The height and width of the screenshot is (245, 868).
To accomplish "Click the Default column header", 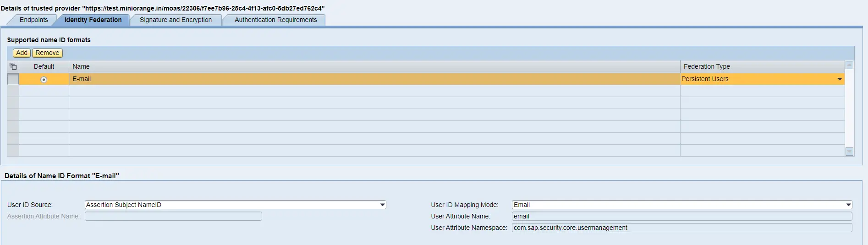I will pyautogui.click(x=44, y=66).
